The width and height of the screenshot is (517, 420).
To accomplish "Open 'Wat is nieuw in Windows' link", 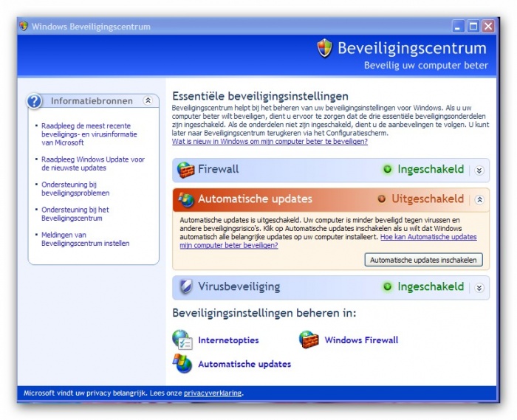I will [270, 142].
